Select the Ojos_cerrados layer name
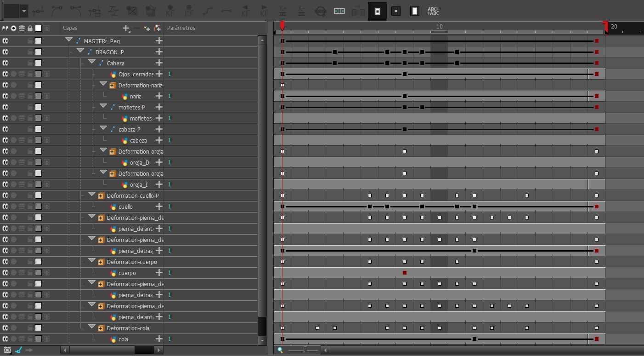This screenshot has width=644, height=356. (136, 74)
